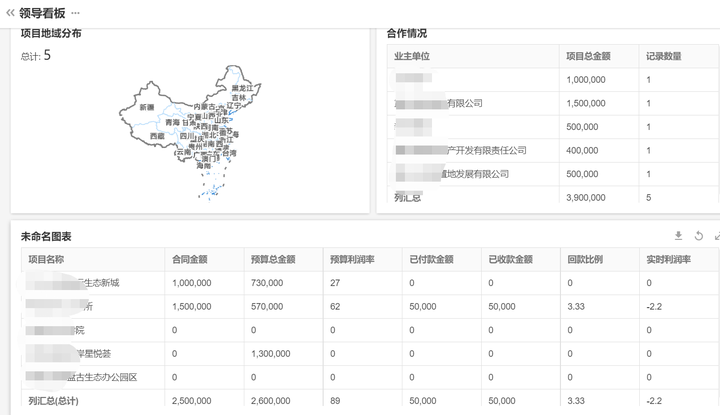The image size is (720, 415).
Task: Click the 2,600,000 budget total
Action: (x=270, y=401)
